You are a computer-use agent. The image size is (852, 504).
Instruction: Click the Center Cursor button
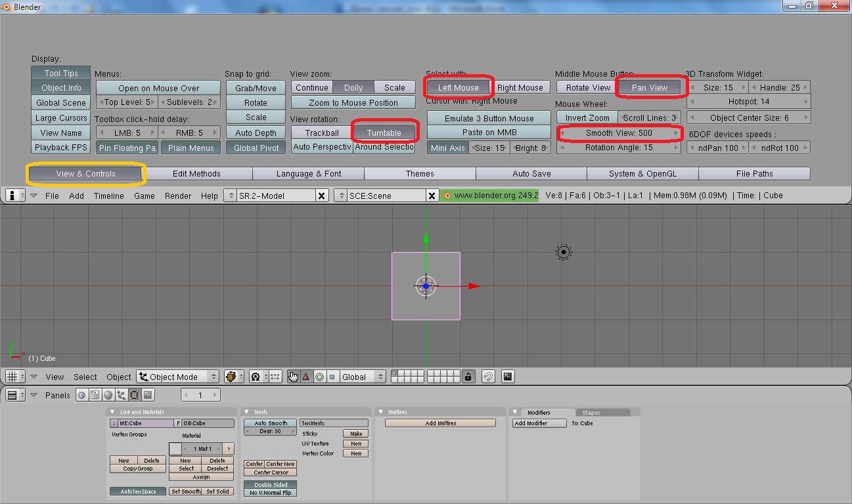tap(271, 472)
